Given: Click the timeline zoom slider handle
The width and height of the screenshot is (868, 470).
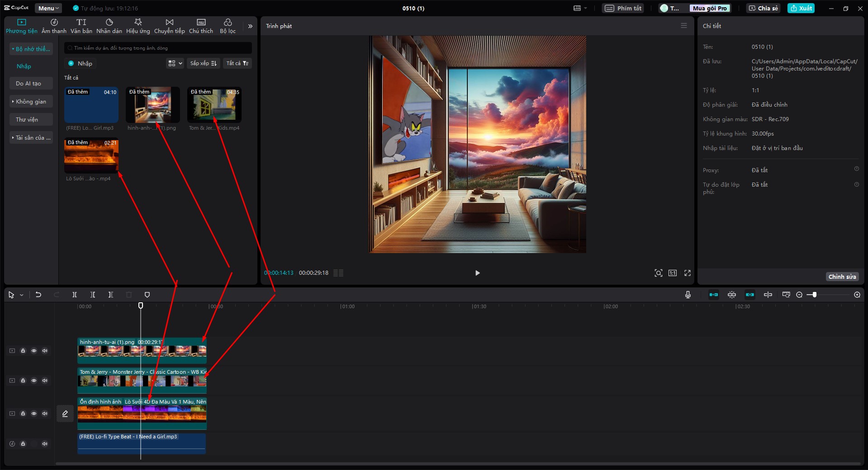Looking at the screenshot, I should [x=814, y=295].
